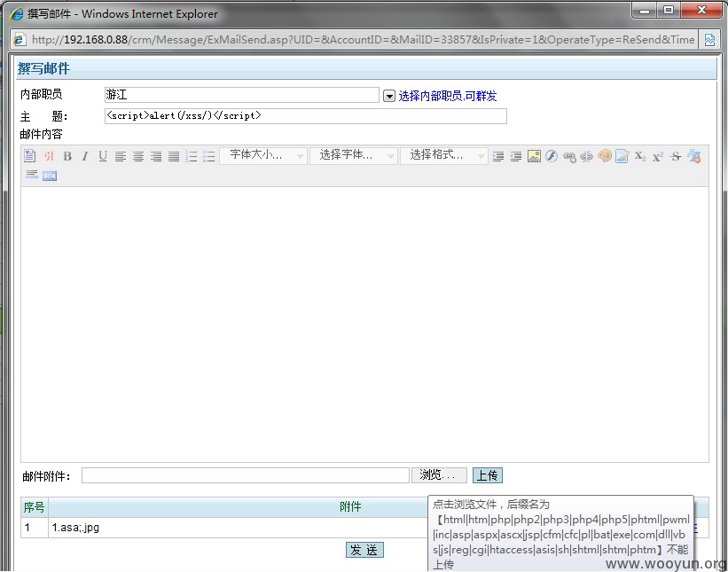Increase indent of text
The width and height of the screenshot is (728, 572).
coord(498,156)
